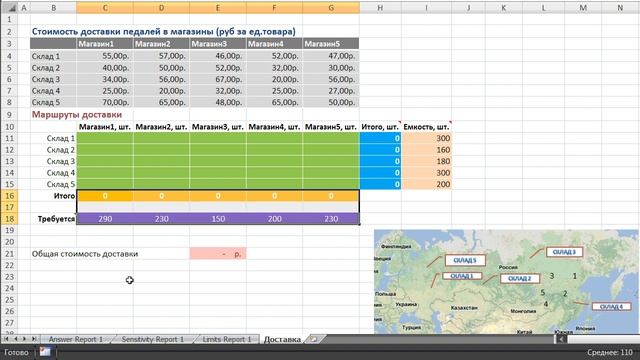Screen dimensions: 640x360
Task: Open the Answer Report 1 sheet tab
Action: point(76,339)
